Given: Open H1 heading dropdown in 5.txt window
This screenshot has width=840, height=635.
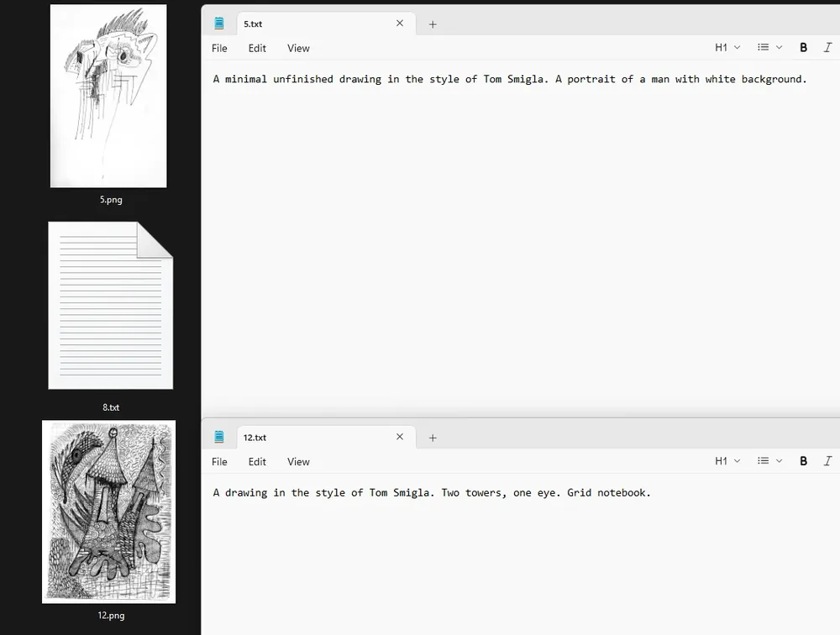Looking at the screenshot, I should pyautogui.click(x=727, y=48).
